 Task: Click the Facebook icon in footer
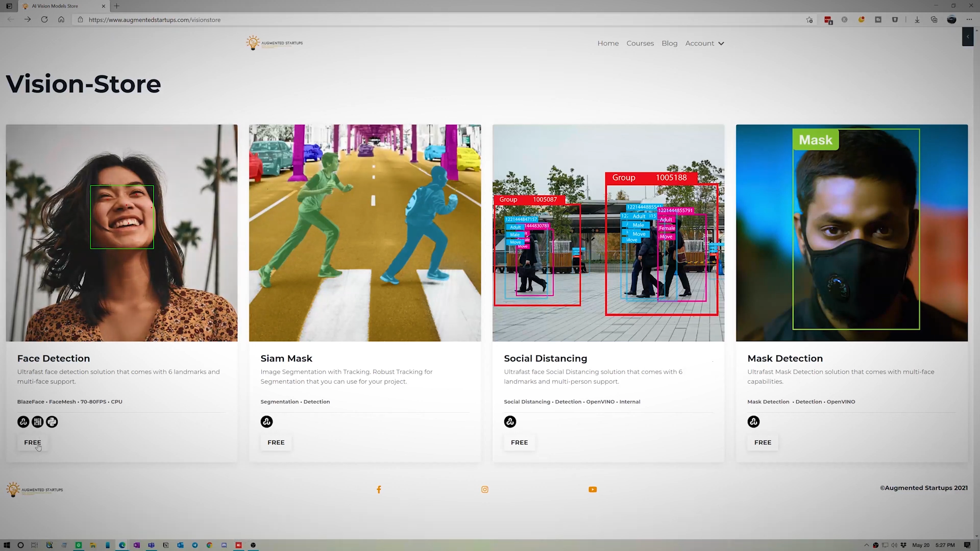click(x=379, y=490)
